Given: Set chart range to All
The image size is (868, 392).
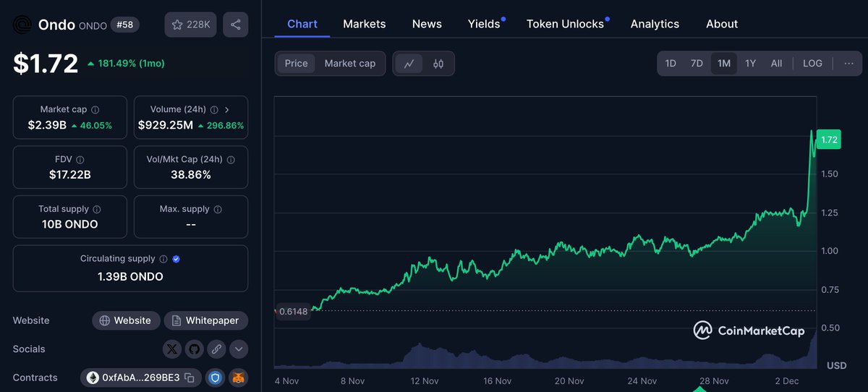Looking at the screenshot, I should (x=776, y=64).
